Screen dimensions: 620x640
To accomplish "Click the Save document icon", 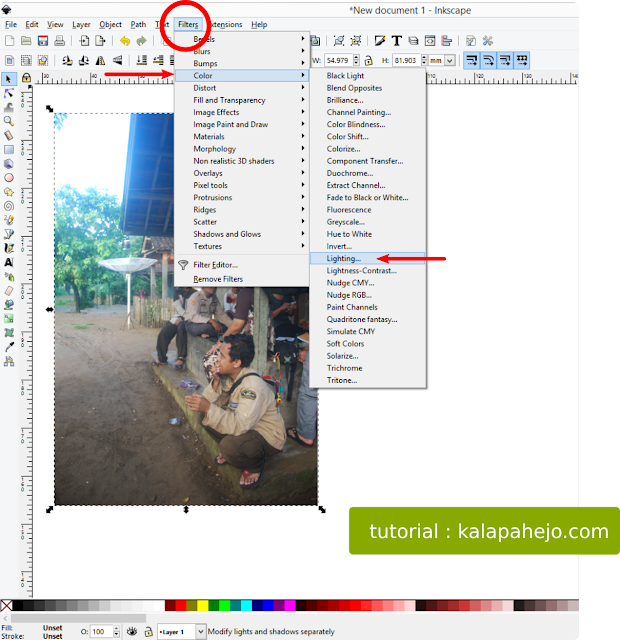I will coord(43,40).
